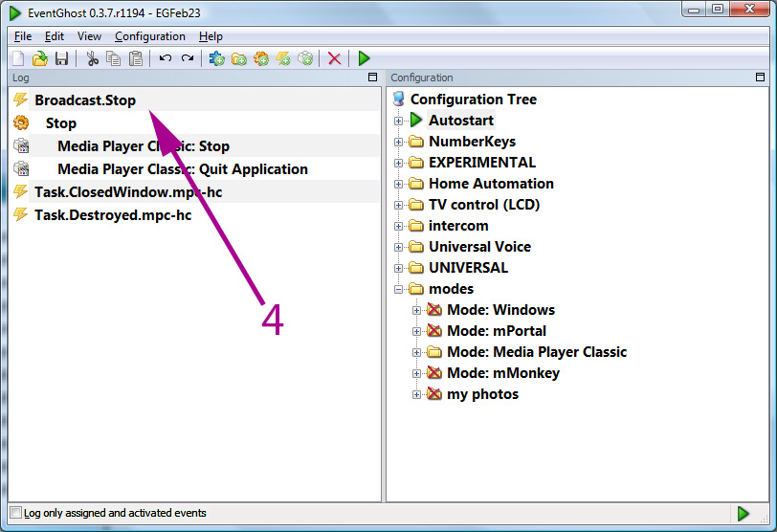
Task: Expand Mode: Media Player Classic folder
Action: 417,352
